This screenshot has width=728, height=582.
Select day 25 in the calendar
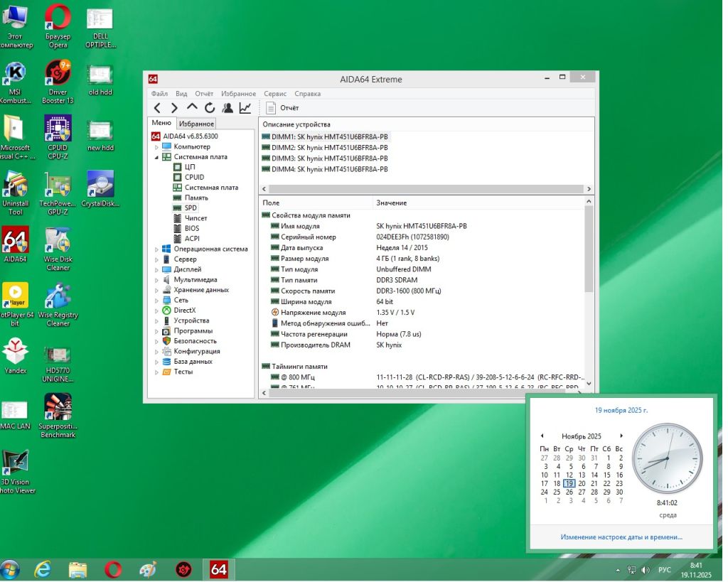557,492
